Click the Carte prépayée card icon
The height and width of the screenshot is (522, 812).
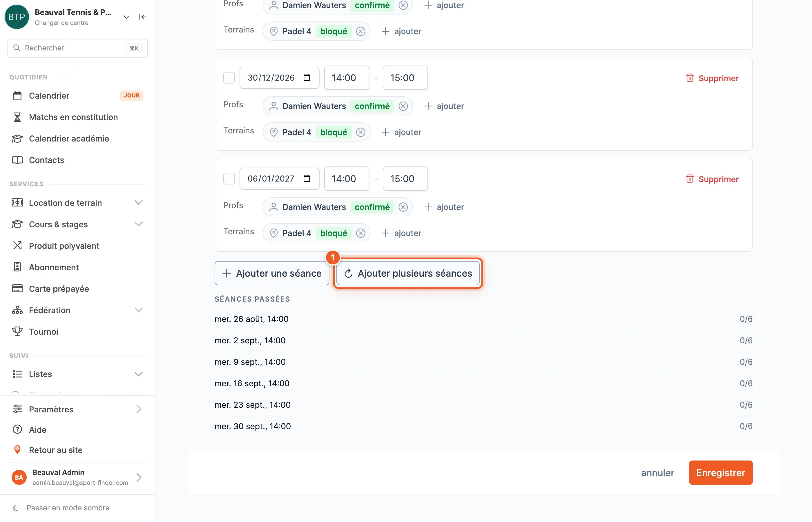(17, 289)
